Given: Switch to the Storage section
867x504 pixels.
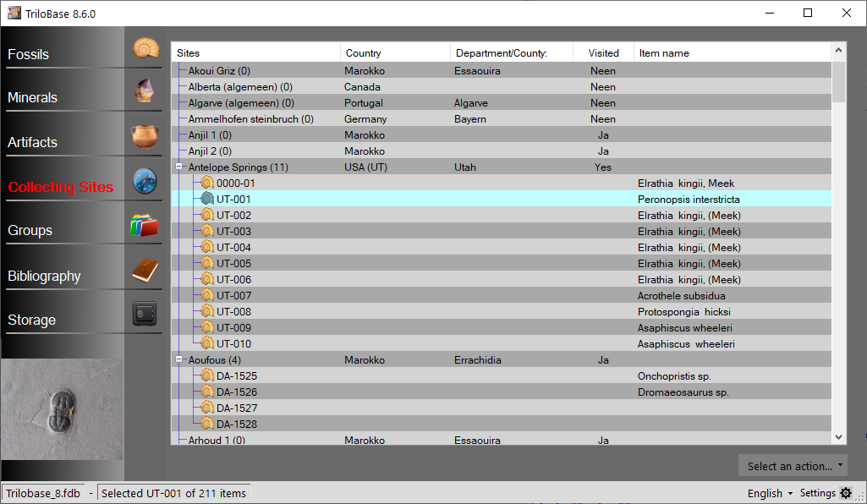Looking at the screenshot, I should 31,320.
